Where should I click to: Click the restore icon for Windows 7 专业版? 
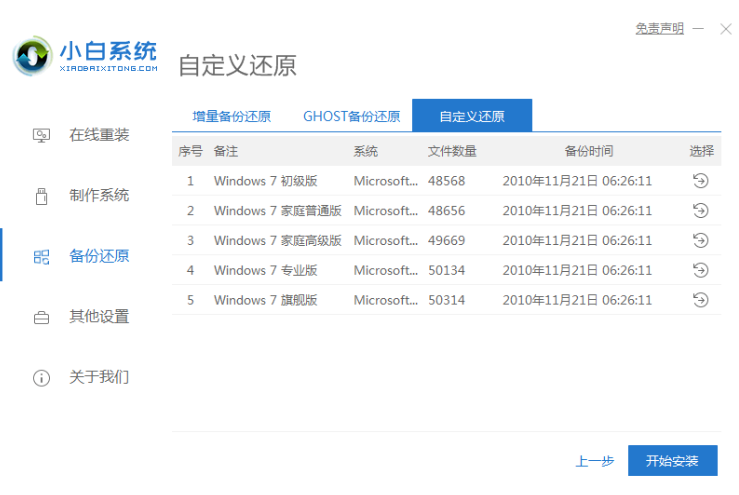[x=700, y=270]
